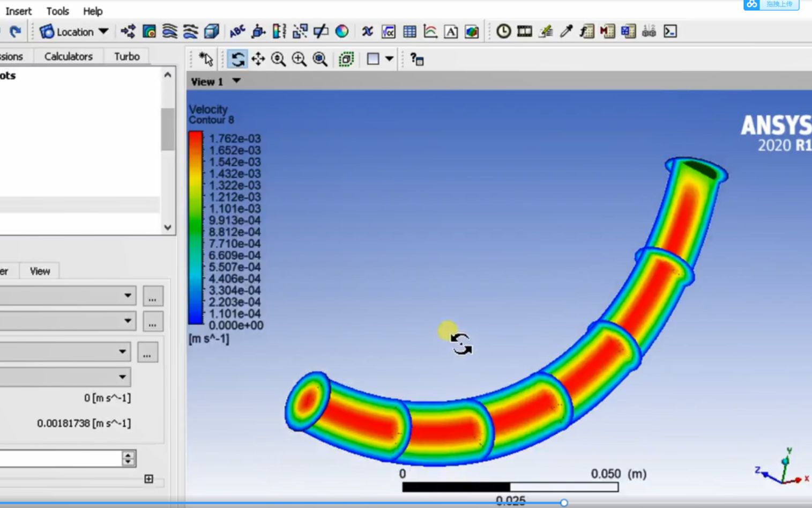The width and height of the screenshot is (812, 508).
Task: Insert a text label (ABC icon)
Action: point(237,32)
